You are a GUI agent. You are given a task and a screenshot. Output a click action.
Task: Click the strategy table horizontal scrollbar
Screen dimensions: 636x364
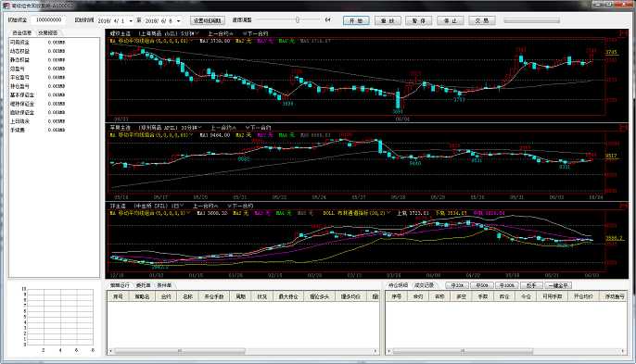(243, 351)
